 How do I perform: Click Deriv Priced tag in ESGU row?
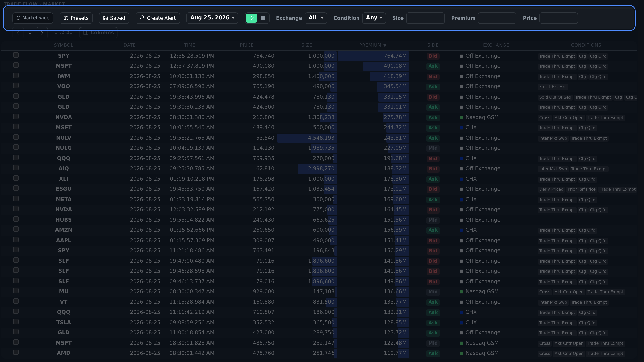(x=551, y=189)
